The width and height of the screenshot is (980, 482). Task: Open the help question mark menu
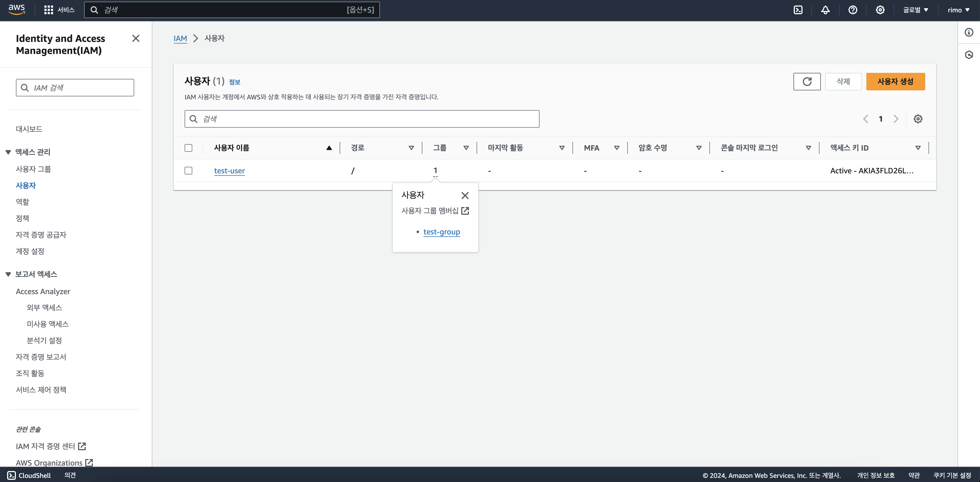[x=853, y=10]
